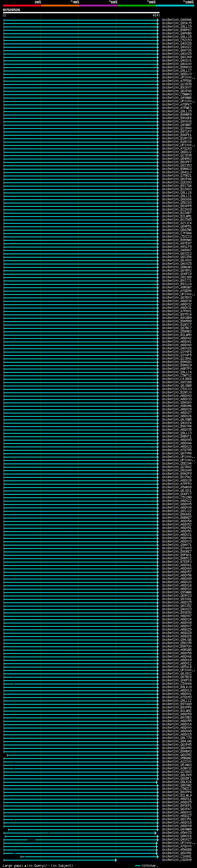Click the white query bar ending at 414
Image resolution: width=197 pixels, height=868 pixels.
click(x=81, y=12)
